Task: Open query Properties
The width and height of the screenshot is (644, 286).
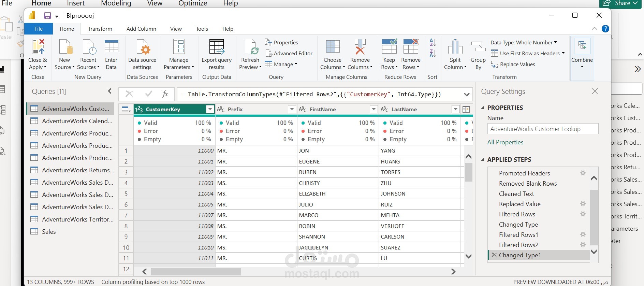Action: coord(282,42)
